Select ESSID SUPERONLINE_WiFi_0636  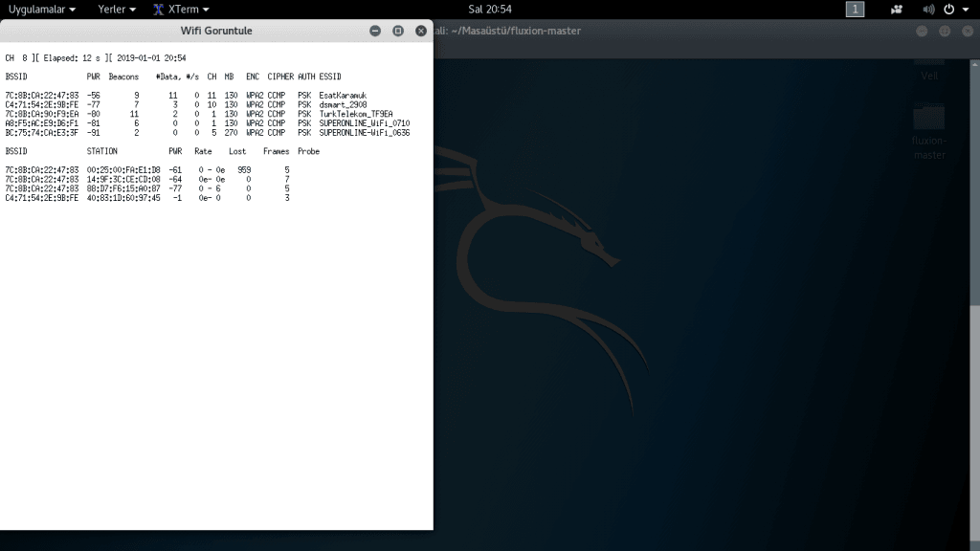click(365, 133)
